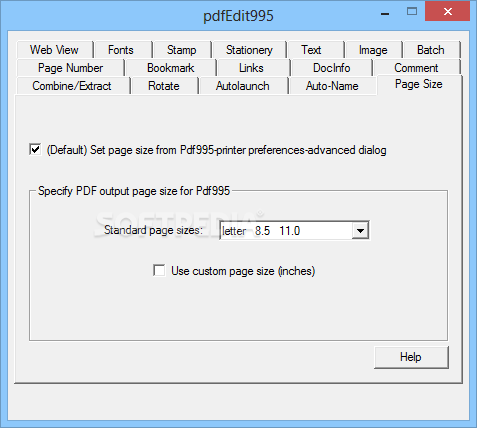The image size is (477, 428).
Task: Select the Comment tab
Action: tap(416, 68)
